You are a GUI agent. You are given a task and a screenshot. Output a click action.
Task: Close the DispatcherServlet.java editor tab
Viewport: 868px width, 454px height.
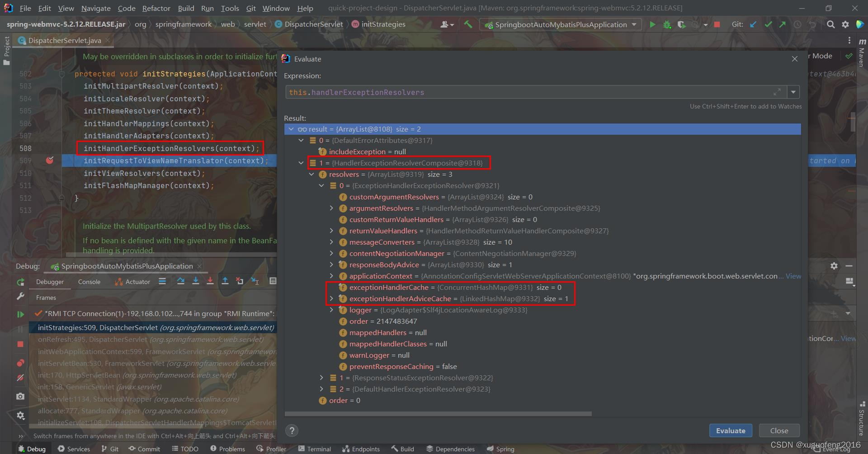[x=108, y=40]
